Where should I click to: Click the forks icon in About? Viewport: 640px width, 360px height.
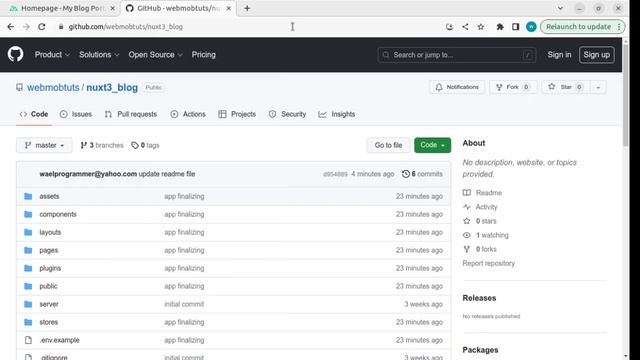(467, 249)
